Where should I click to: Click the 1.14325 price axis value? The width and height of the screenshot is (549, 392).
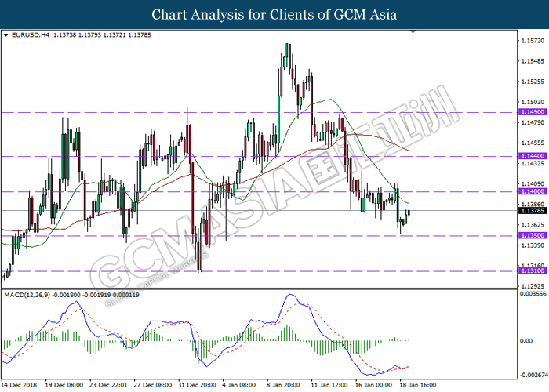click(x=533, y=163)
